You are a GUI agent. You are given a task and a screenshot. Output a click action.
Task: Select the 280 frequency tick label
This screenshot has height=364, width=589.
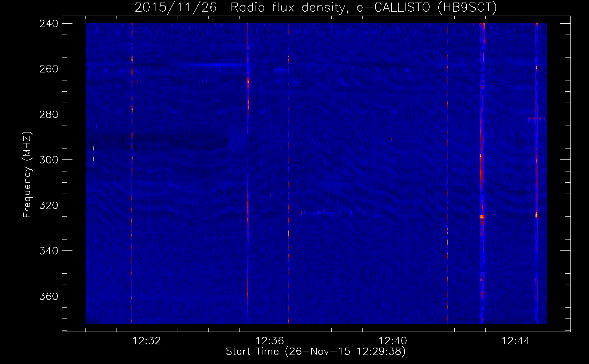click(x=49, y=114)
